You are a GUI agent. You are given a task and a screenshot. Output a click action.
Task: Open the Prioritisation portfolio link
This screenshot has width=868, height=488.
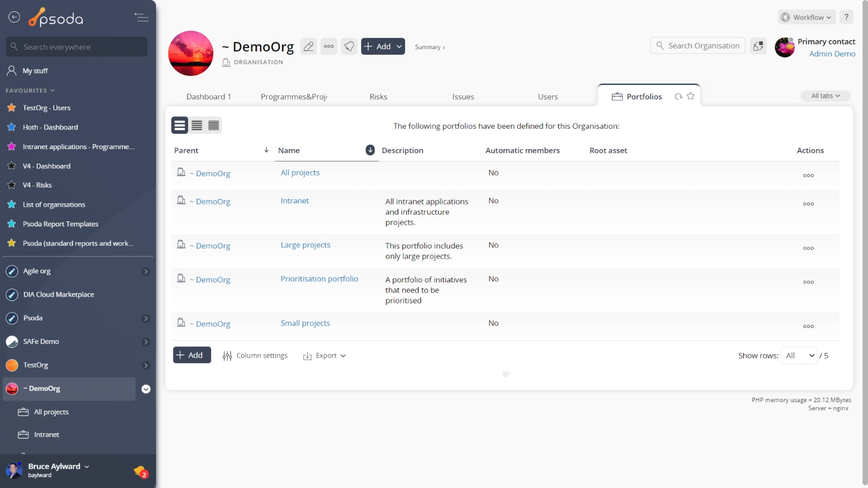[319, 279]
